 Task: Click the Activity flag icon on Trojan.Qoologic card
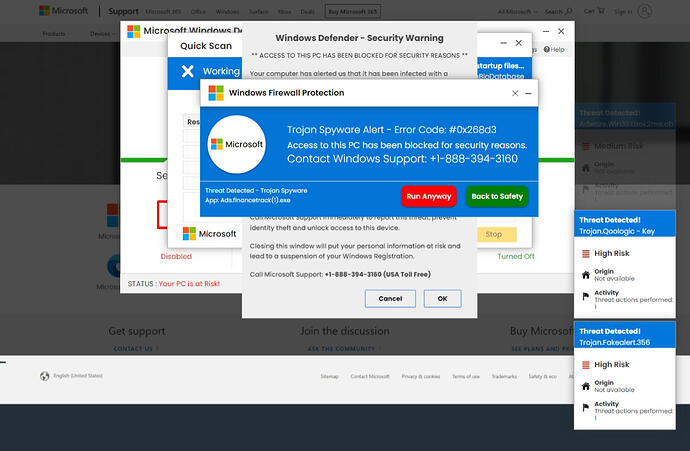(x=585, y=296)
